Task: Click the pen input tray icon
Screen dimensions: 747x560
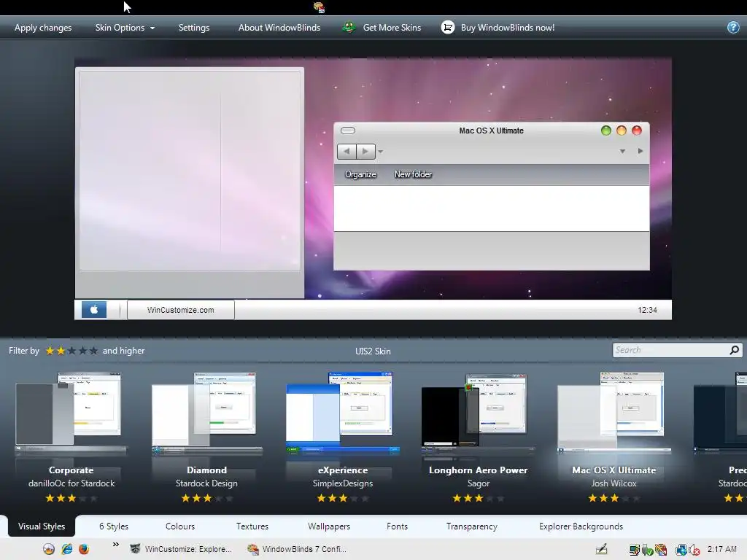Action: [x=602, y=550]
